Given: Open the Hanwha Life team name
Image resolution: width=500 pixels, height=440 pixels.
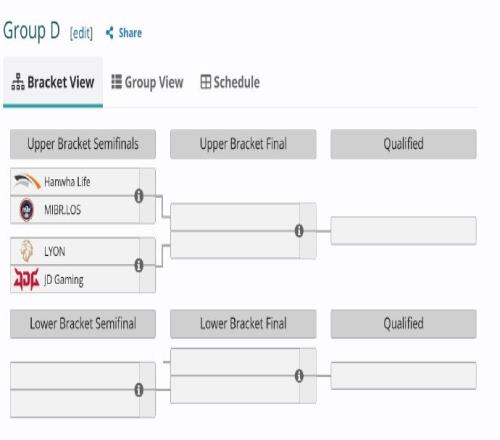Looking at the screenshot, I should [x=67, y=182].
